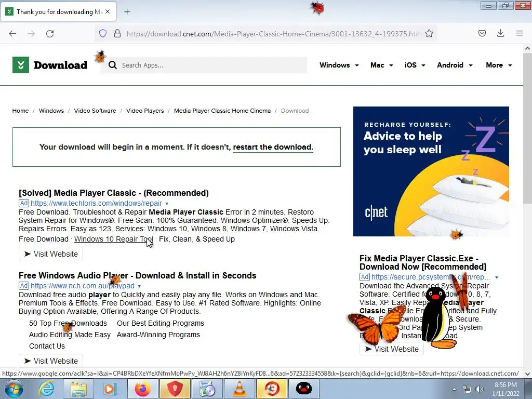532x399 pixels.
Task: Open the penguin app taskbar icon
Action: click(303, 389)
